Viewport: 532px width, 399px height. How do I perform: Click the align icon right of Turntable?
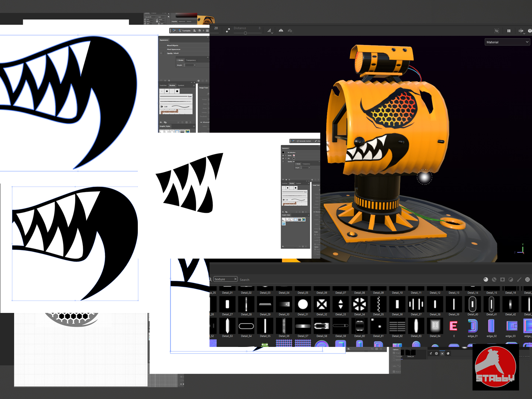click(x=195, y=31)
